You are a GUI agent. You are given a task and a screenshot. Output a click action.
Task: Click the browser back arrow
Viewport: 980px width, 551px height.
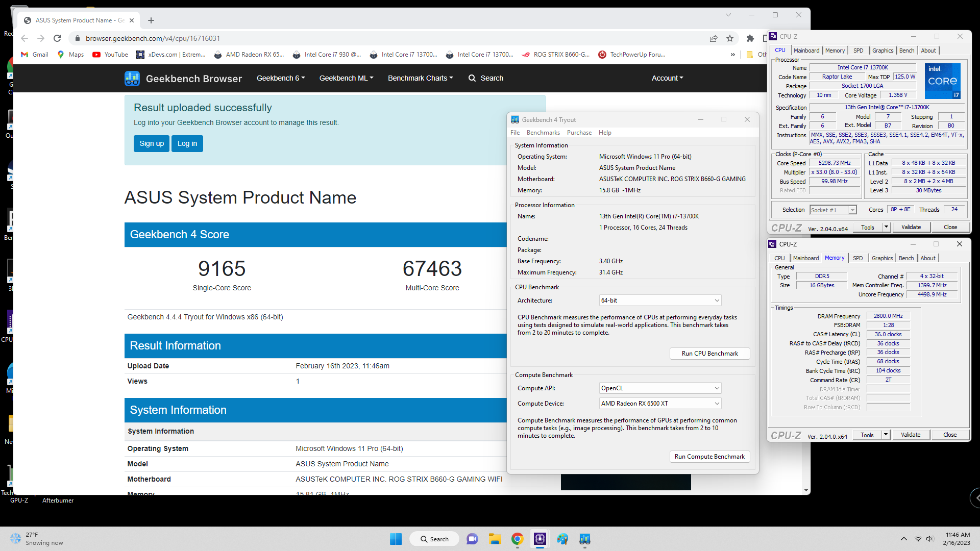(24, 38)
